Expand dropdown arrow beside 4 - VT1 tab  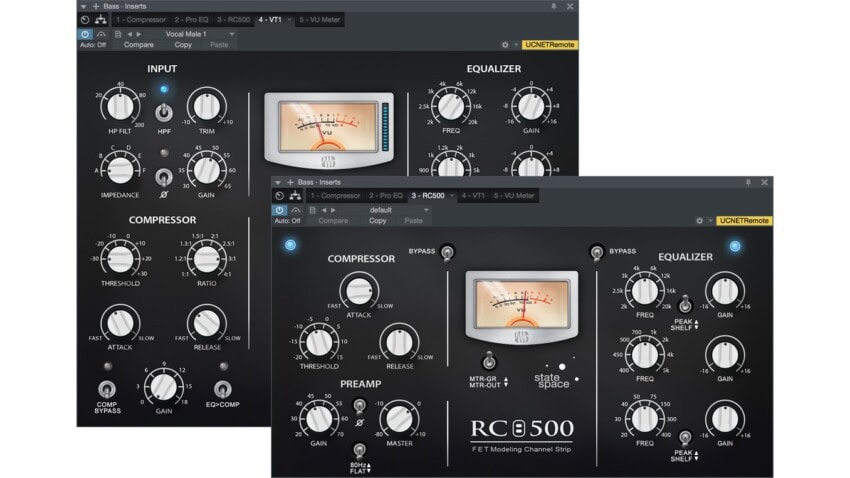coord(289,20)
